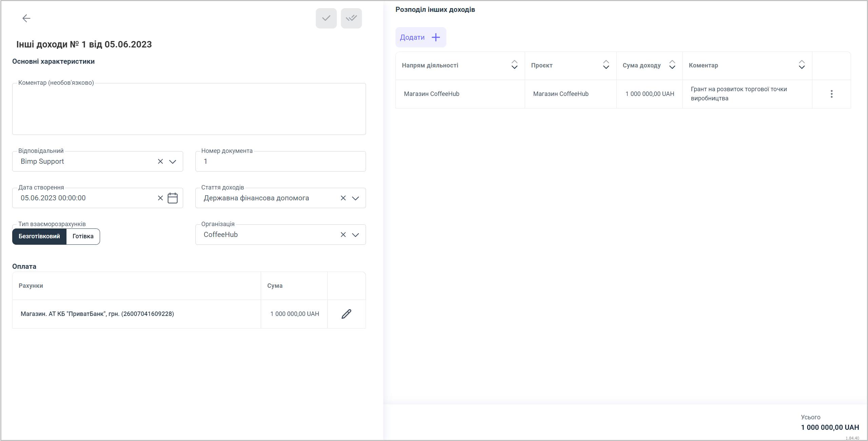The image size is (868, 441).
Task: Click the pencil edit icon for payment
Action: [346, 314]
